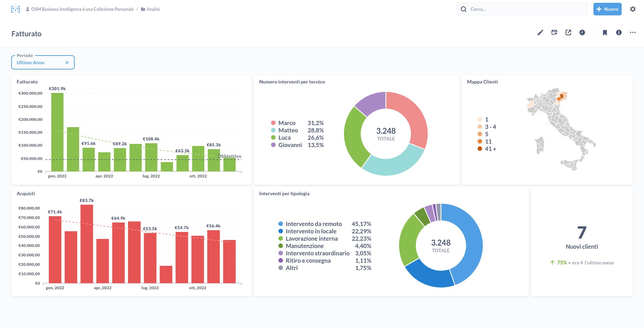Click the Analisi folder icon
Image resolution: width=644 pixels, height=328 pixels.
pos(143,9)
